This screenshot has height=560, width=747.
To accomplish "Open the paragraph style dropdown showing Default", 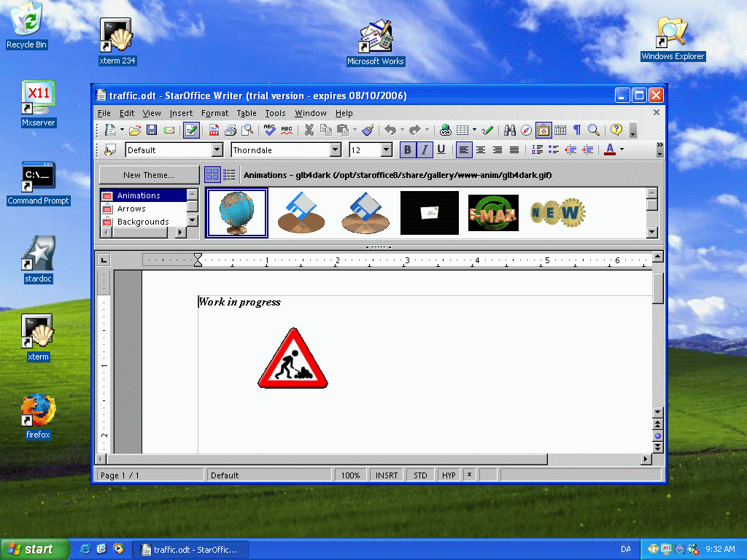I will click(x=217, y=150).
